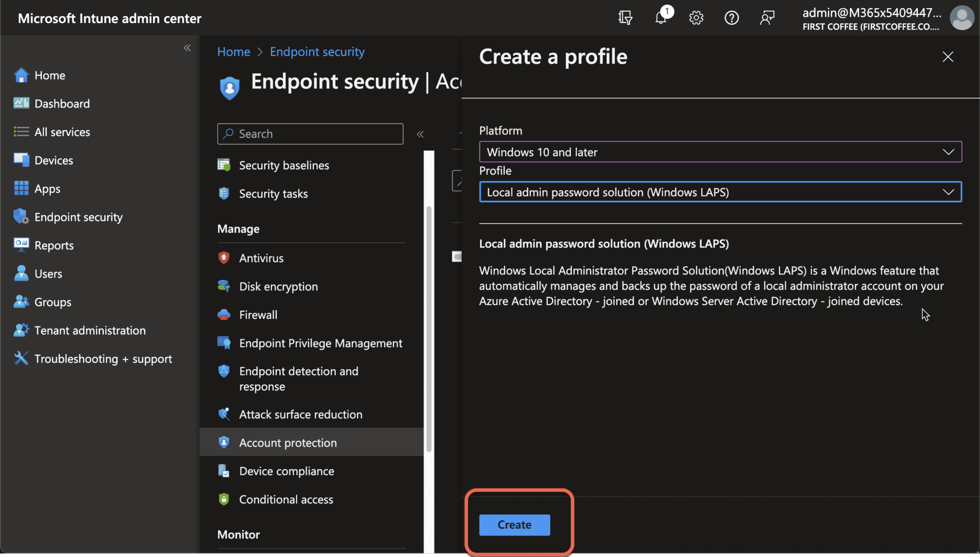This screenshot has height=557, width=980.
Task: Open Security baselines
Action: coord(284,165)
